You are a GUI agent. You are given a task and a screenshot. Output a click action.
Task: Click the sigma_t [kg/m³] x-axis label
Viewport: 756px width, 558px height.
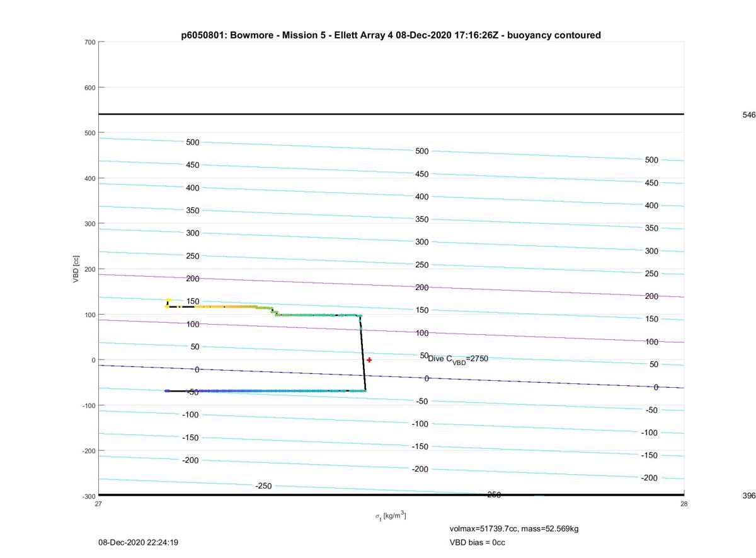click(x=391, y=516)
